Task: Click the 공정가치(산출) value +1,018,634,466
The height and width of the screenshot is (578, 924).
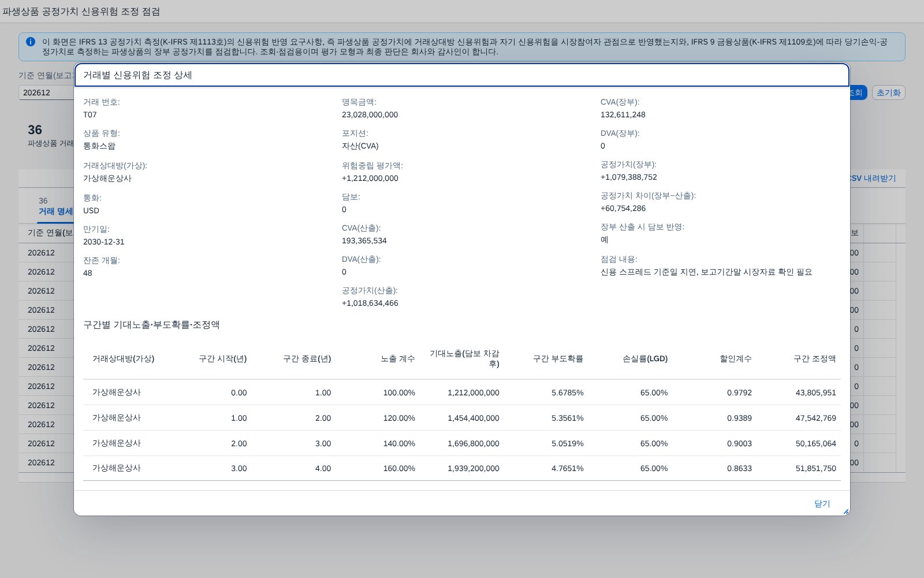Action: click(370, 303)
